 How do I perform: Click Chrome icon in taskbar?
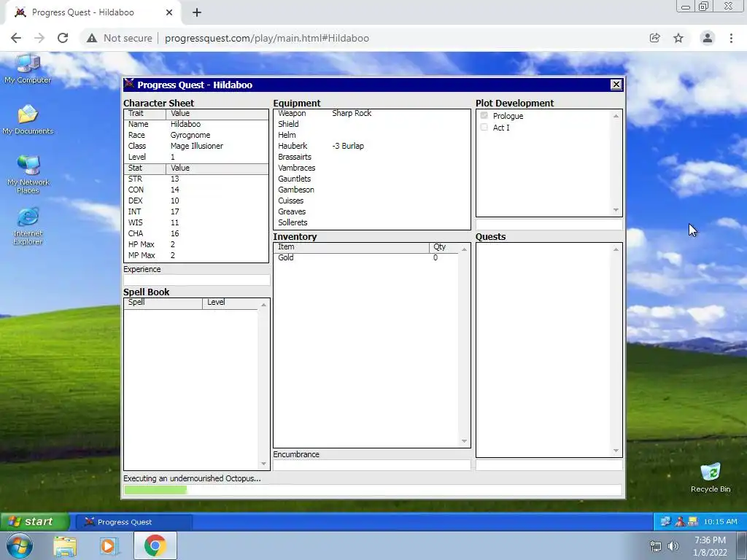pos(155,545)
